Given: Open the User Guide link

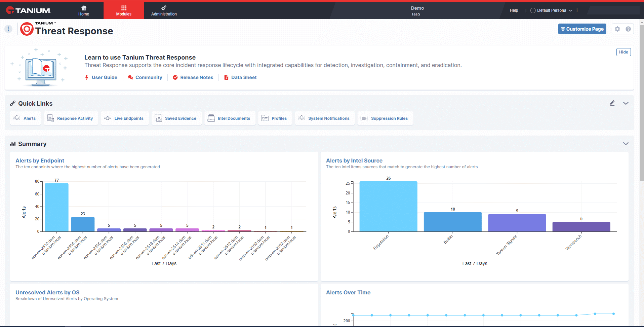Looking at the screenshot, I should 105,77.
